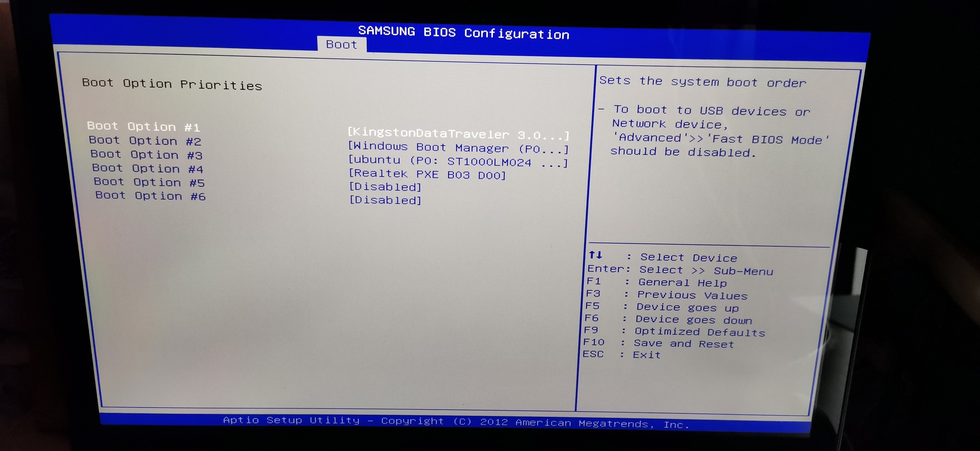980x451 pixels.
Task: Open Realtek PXE B03 D00 value
Action: pos(427,174)
